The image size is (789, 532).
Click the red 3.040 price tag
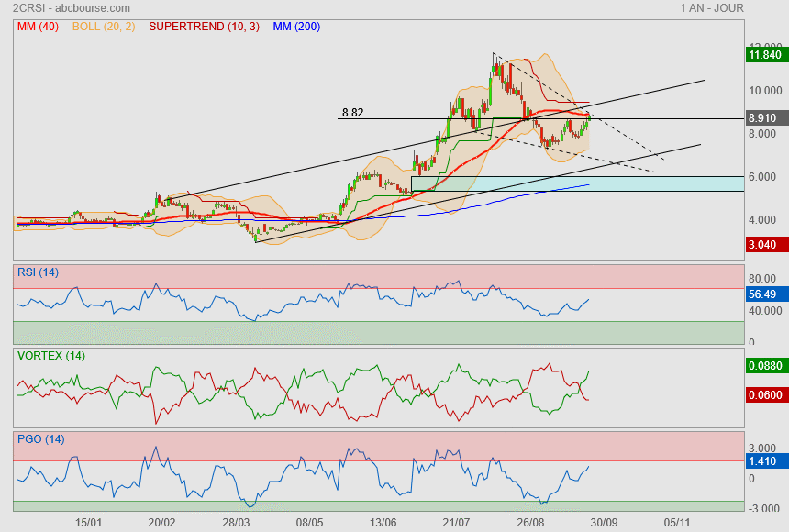point(765,245)
